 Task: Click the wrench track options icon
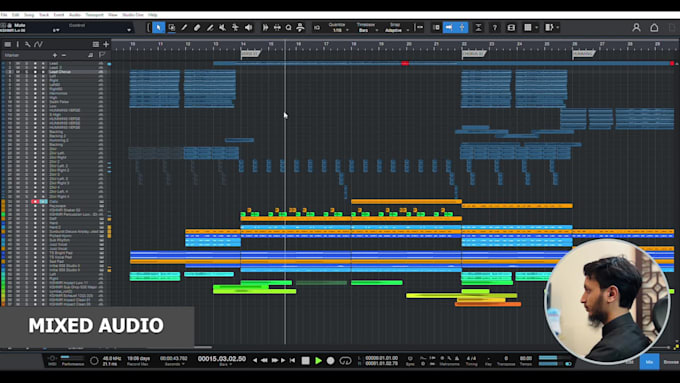click(27, 44)
